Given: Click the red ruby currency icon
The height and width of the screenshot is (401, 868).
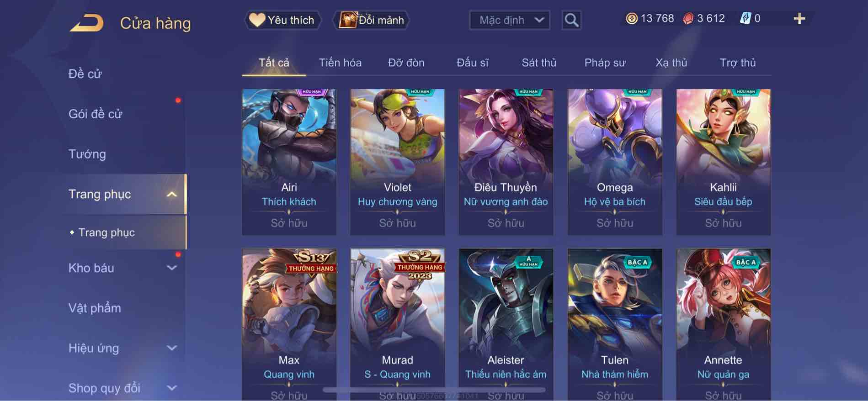Looking at the screenshot, I should click(x=688, y=19).
